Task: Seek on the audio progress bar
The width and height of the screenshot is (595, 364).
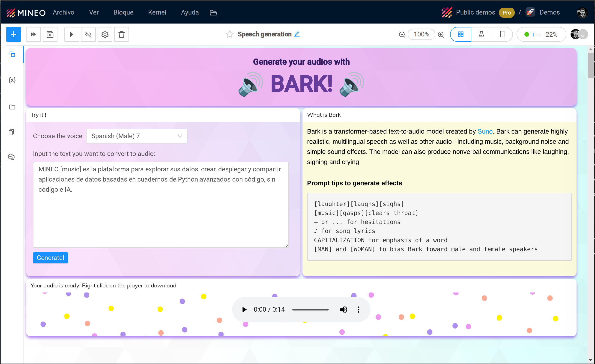Action: (310, 310)
